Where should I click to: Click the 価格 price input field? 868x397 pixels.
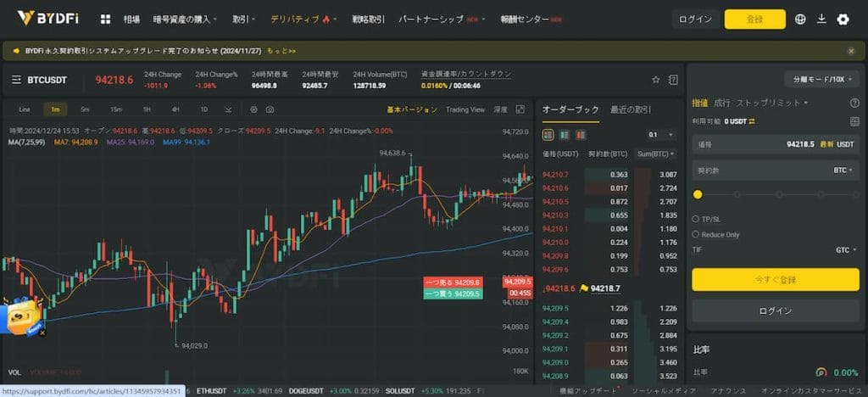coord(775,144)
